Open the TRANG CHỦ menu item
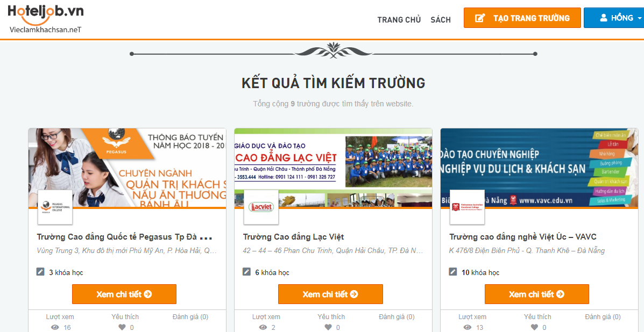Screen dimensions: 644x332 [399, 20]
